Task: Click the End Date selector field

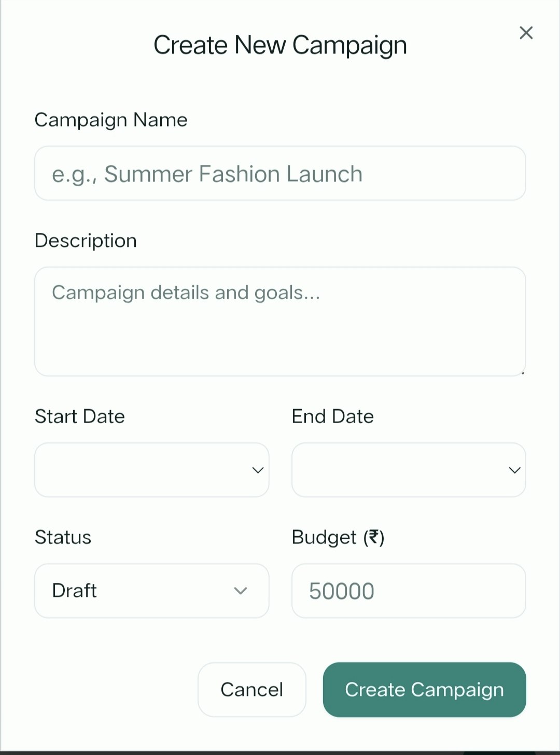Action: point(409,470)
